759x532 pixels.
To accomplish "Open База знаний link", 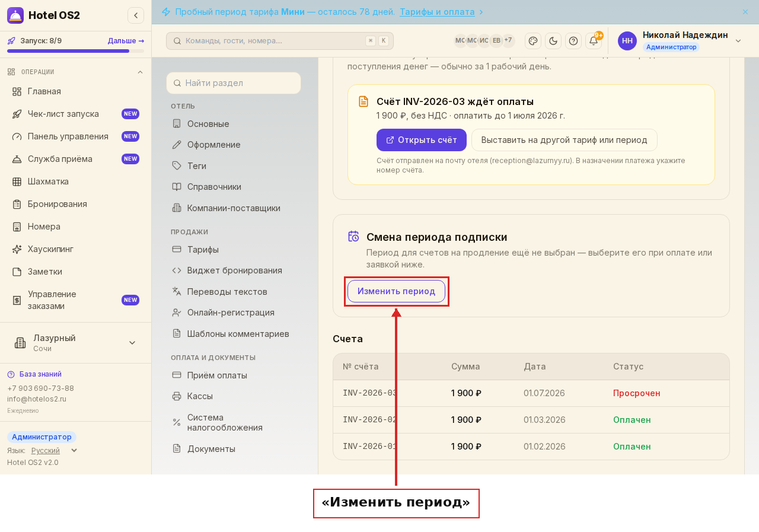I will [34, 374].
